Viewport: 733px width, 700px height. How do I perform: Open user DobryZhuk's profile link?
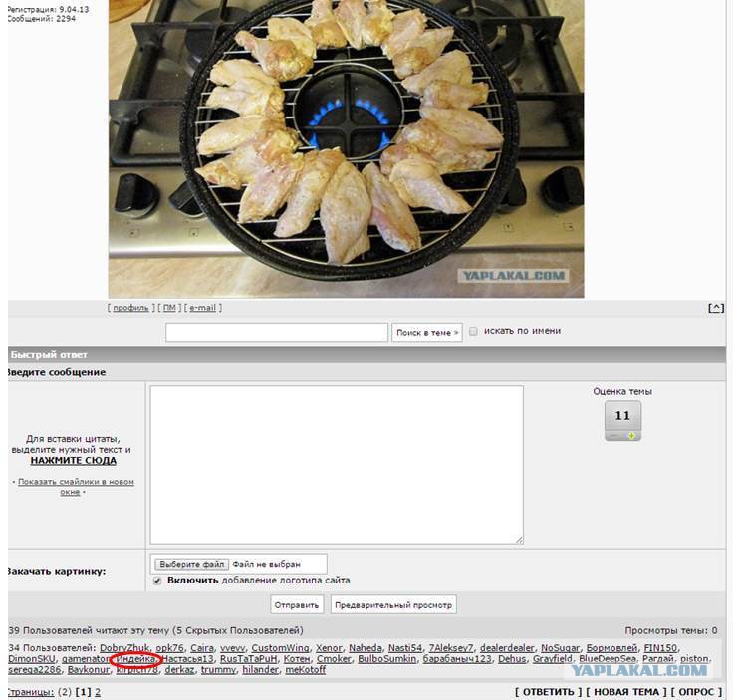pos(124,648)
